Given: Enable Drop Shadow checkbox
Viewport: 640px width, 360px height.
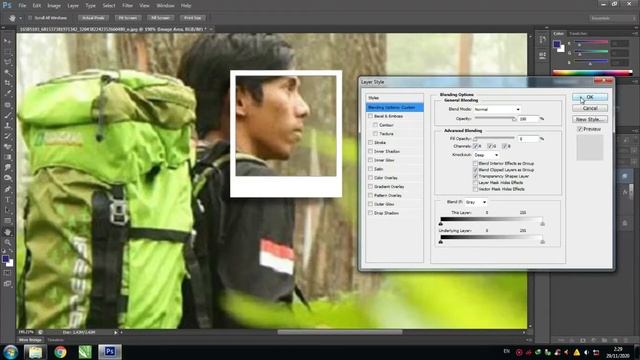Looking at the screenshot, I should 371,213.
